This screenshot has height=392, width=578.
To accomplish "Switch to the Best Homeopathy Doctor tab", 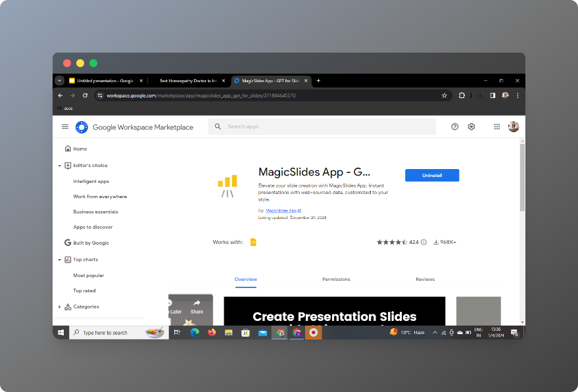I will (x=188, y=81).
